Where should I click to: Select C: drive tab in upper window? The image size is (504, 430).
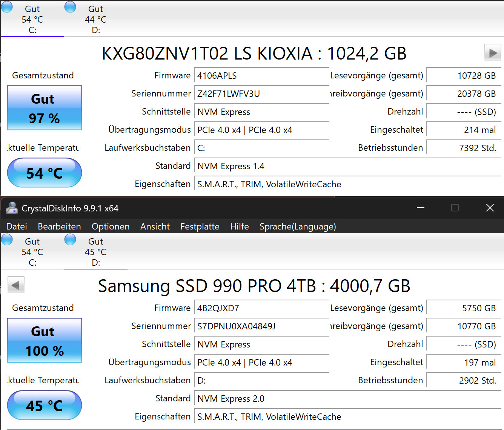tap(32, 19)
